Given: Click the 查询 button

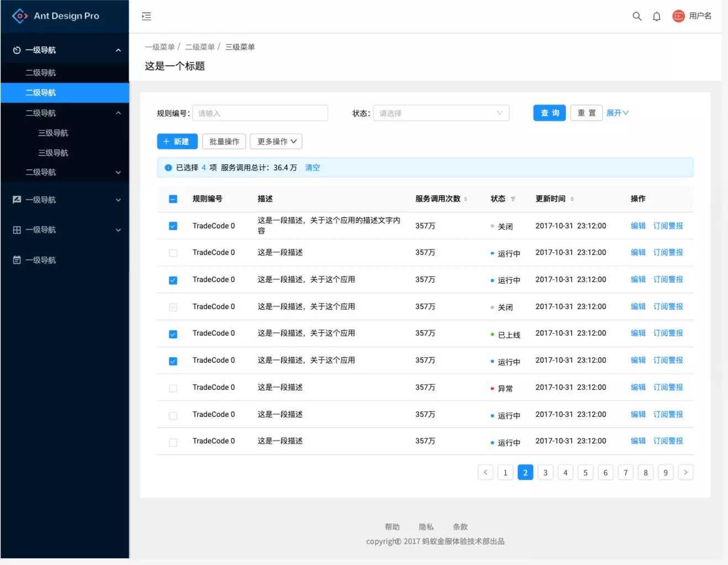Looking at the screenshot, I should coord(548,113).
